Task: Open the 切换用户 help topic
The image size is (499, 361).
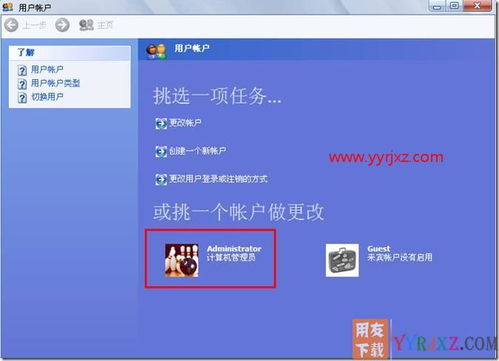Action: [47, 97]
